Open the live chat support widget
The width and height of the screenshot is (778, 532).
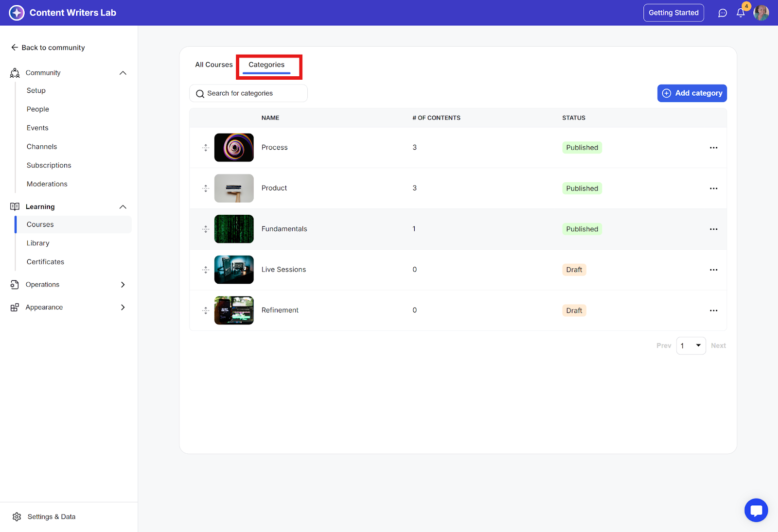coord(756,510)
